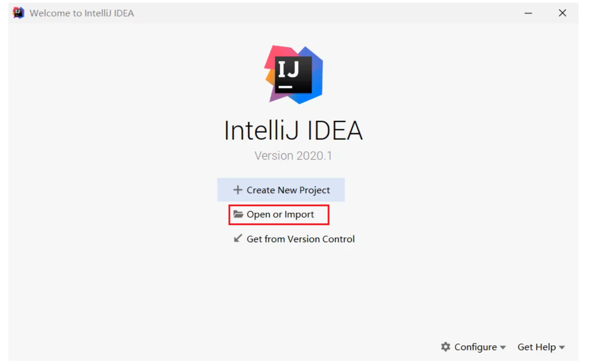Click the Configure gear icon

point(445,347)
